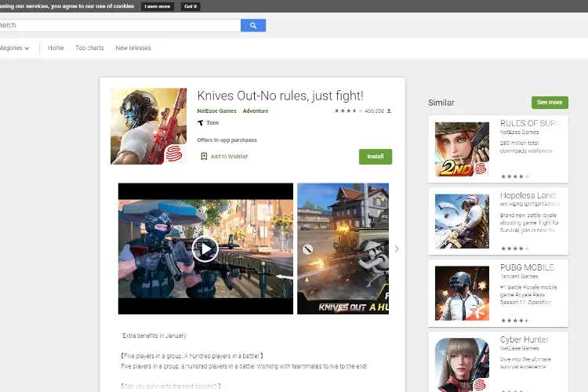Click See more in Similar section
588x392 pixels.
[x=550, y=103]
